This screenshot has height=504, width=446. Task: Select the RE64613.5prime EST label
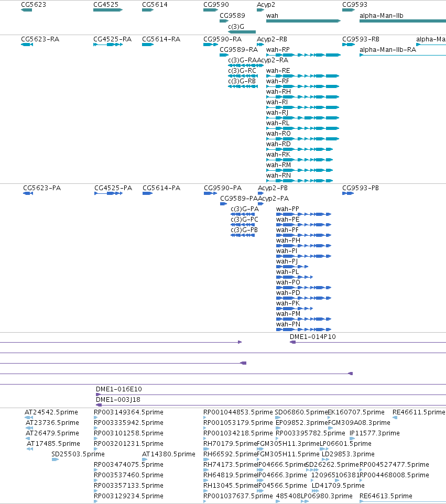coord(386,496)
